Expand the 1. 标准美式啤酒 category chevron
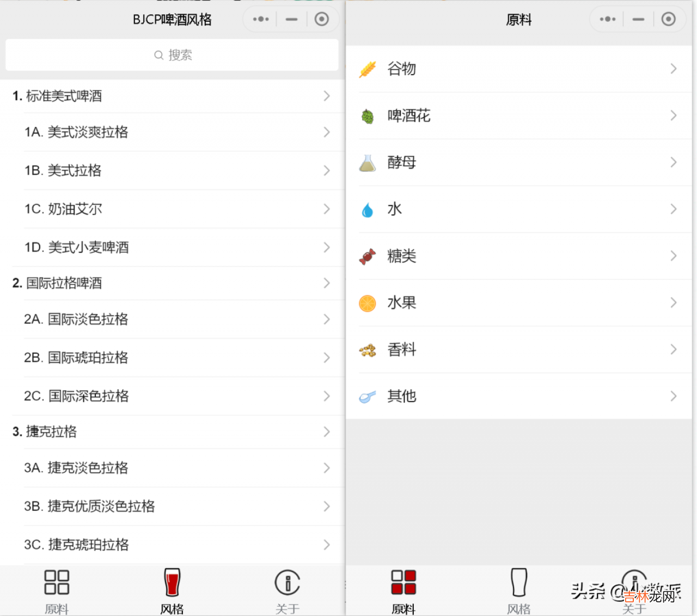The height and width of the screenshot is (616, 697). coord(327,96)
